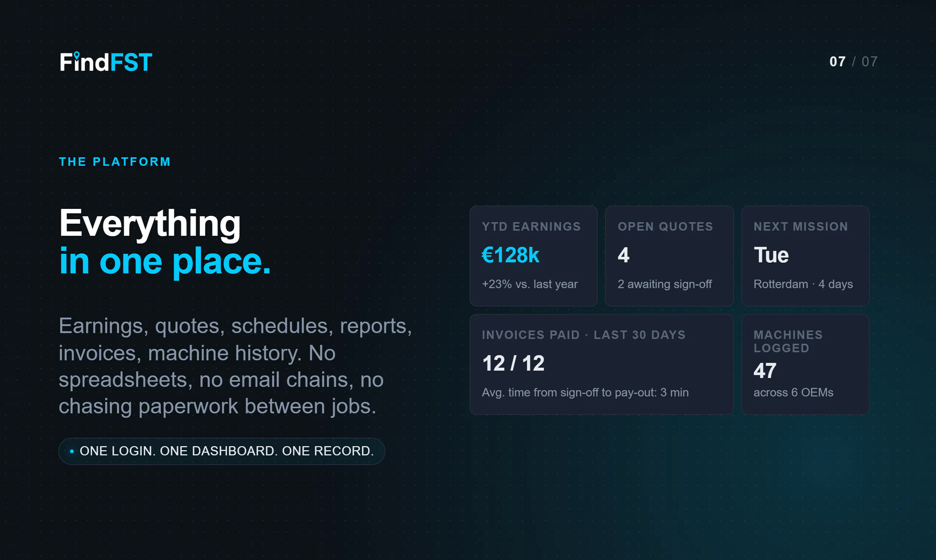Click the open quotes value 4
Image resolution: width=936 pixels, height=560 pixels.
(x=624, y=255)
